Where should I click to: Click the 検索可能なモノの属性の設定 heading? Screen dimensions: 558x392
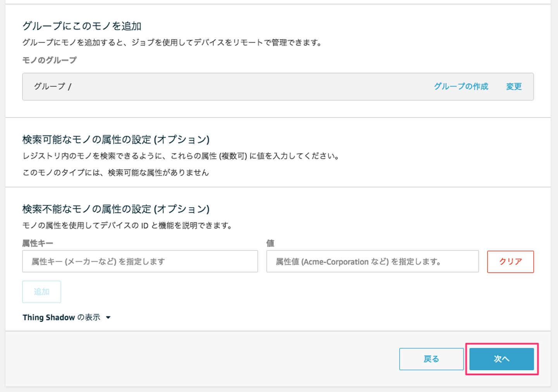pyautogui.click(x=116, y=139)
